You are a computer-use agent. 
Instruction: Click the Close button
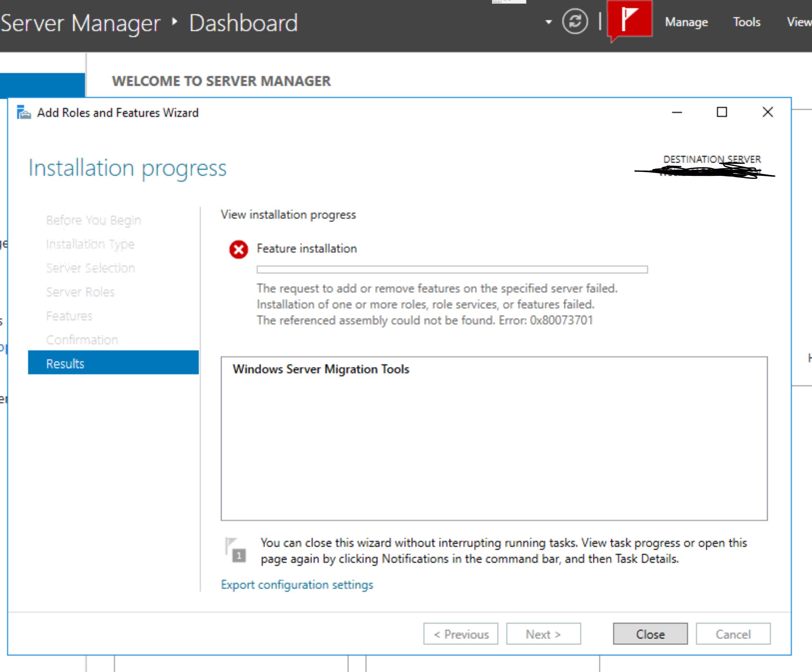click(650, 634)
